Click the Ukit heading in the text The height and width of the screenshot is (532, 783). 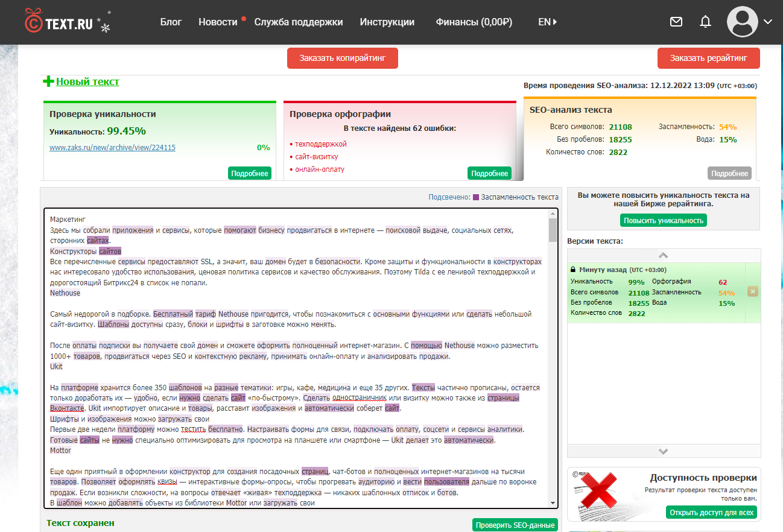(x=56, y=367)
